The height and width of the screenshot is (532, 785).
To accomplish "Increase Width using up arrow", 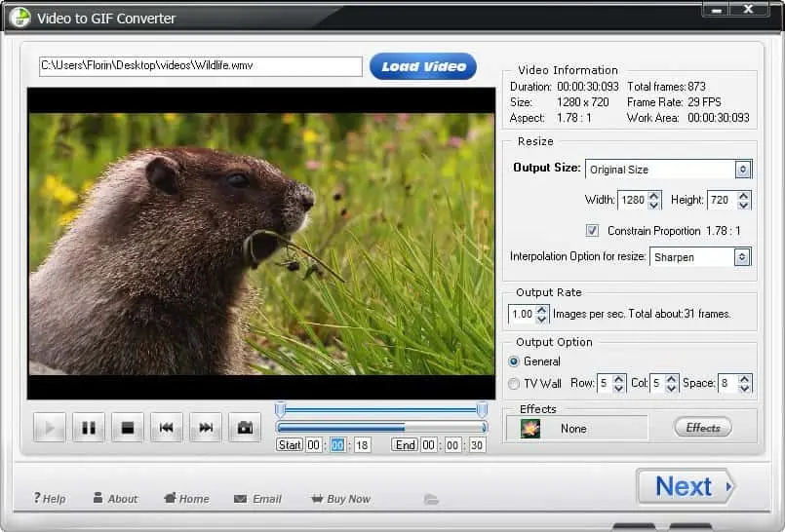I will click(x=653, y=196).
